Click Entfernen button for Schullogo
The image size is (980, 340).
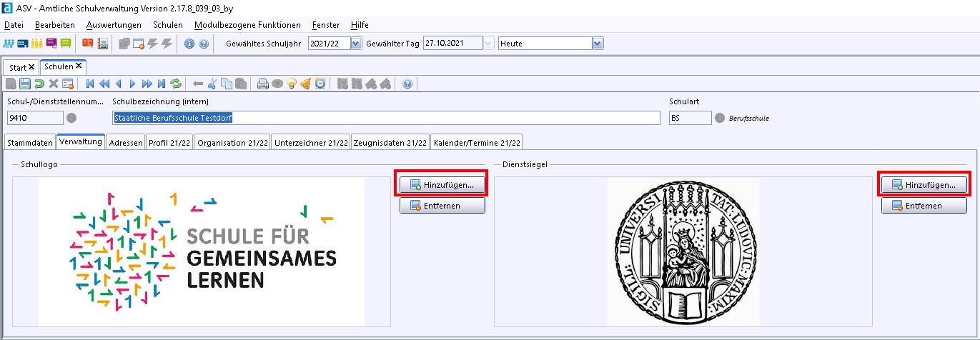(x=442, y=206)
